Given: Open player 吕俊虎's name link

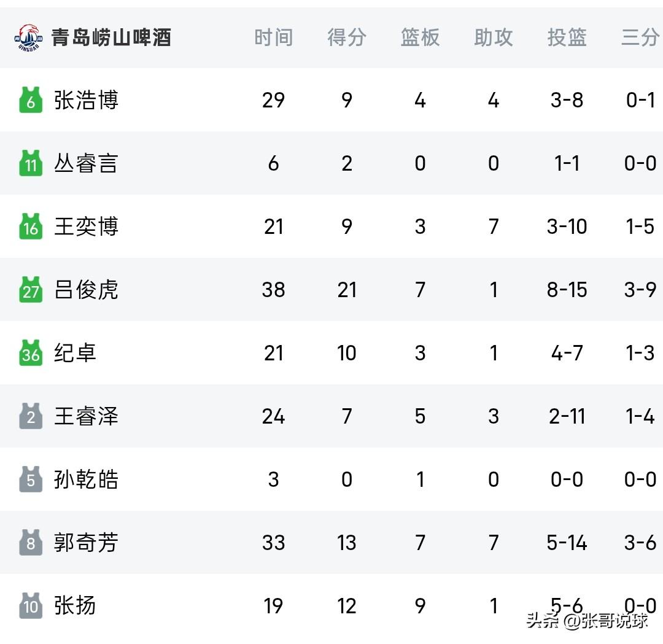Looking at the screenshot, I should pos(86,290).
